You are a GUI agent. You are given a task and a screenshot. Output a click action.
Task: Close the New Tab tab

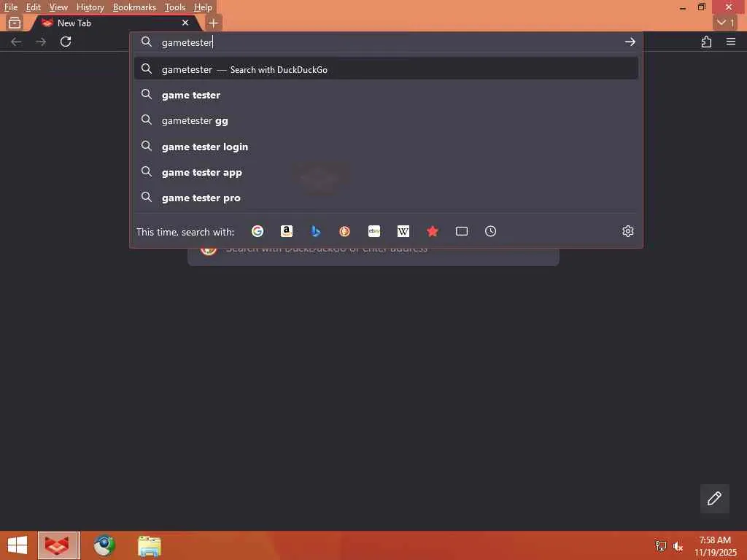click(185, 23)
